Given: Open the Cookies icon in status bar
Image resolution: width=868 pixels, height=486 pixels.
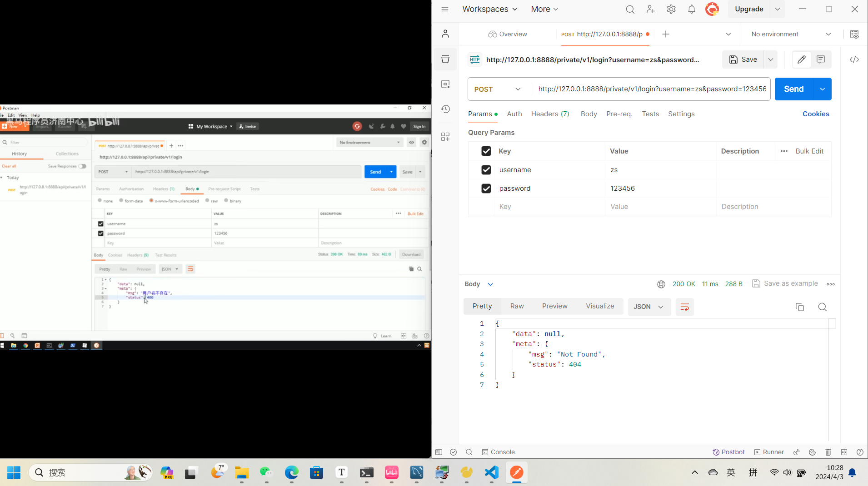Looking at the screenshot, I should point(812,452).
